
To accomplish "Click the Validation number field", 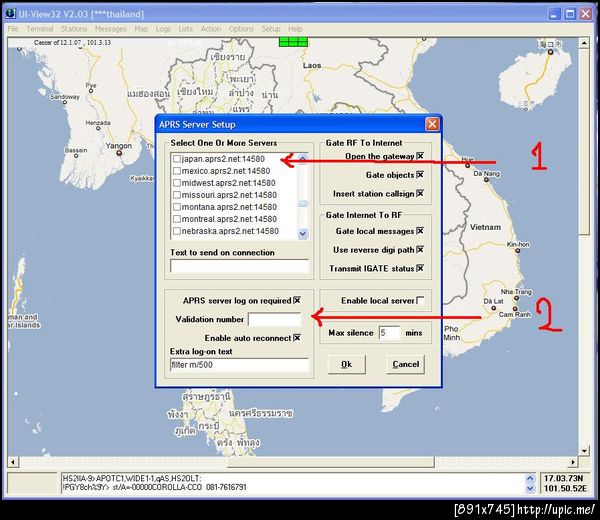I will (x=275, y=319).
